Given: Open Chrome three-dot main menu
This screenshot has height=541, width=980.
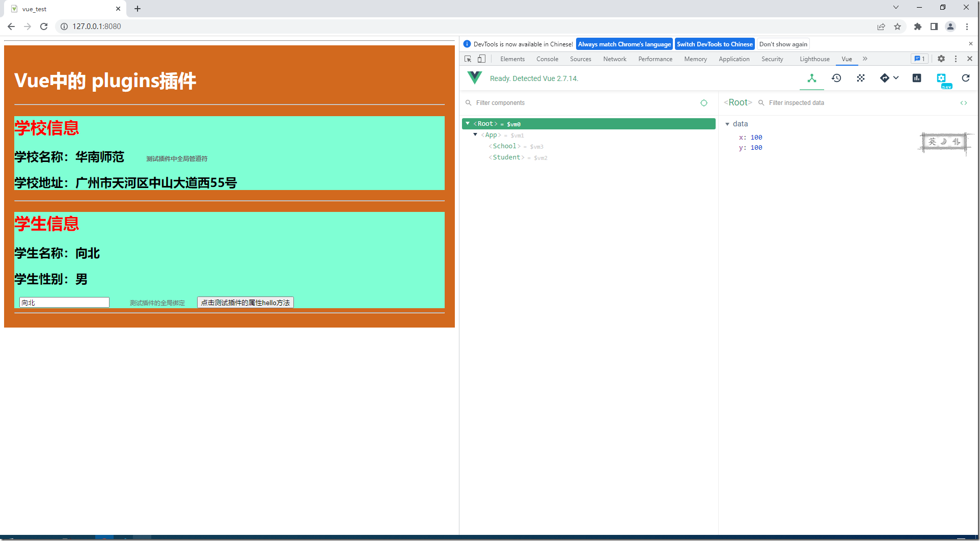Looking at the screenshot, I should [967, 26].
